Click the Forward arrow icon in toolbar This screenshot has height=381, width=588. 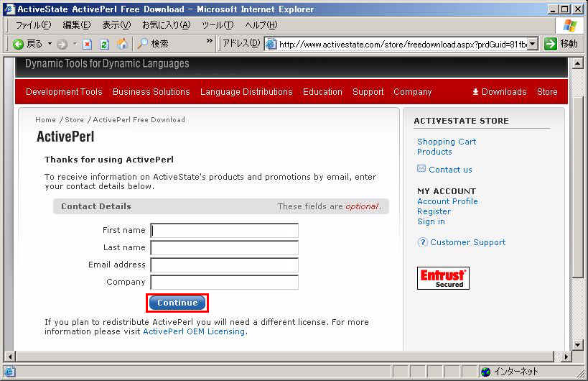62,45
